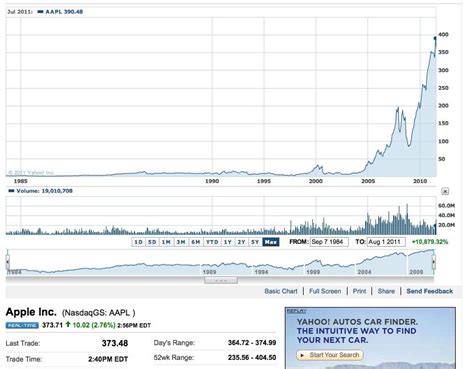The height and width of the screenshot is (369, 474).
Task: Click the FROM date field Sep 7 1984
Action: pyautogui.click(x=329, y=242)
